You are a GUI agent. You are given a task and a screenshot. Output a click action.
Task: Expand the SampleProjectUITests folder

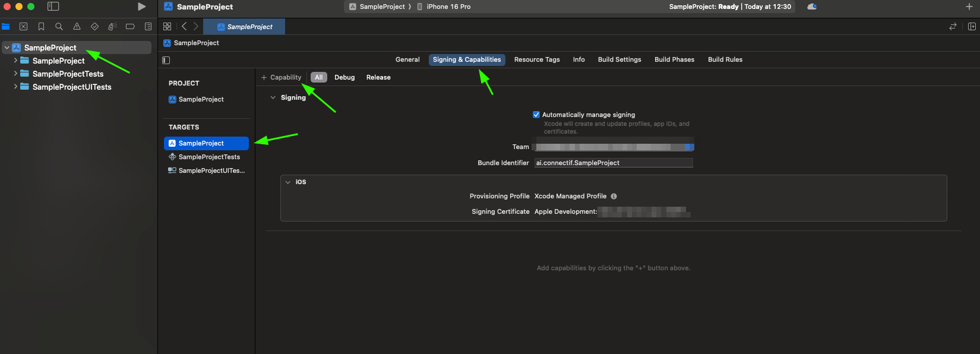point(15,87)
